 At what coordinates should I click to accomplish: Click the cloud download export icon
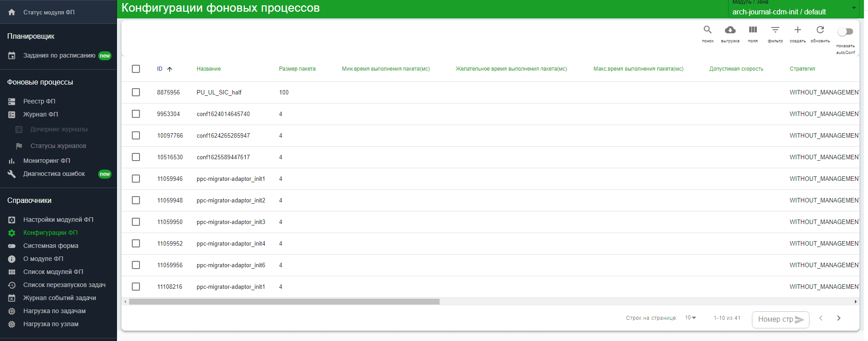pos(730,30)
